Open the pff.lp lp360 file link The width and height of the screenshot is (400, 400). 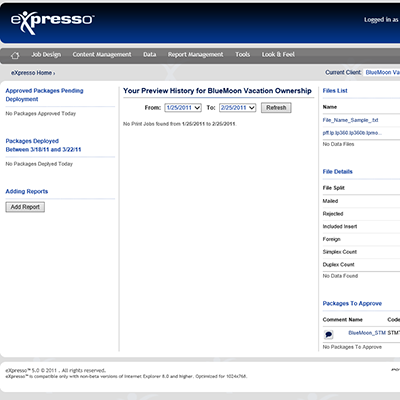(352, 133)
